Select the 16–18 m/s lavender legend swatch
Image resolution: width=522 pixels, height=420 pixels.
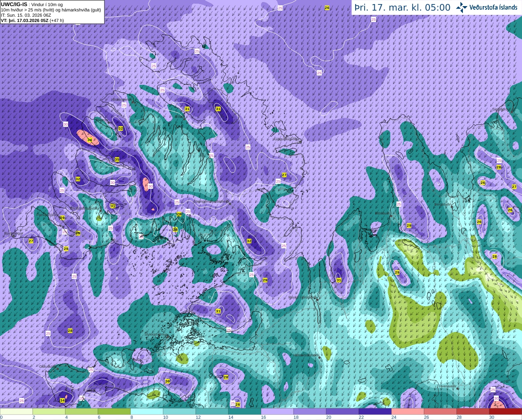point(277,411)
